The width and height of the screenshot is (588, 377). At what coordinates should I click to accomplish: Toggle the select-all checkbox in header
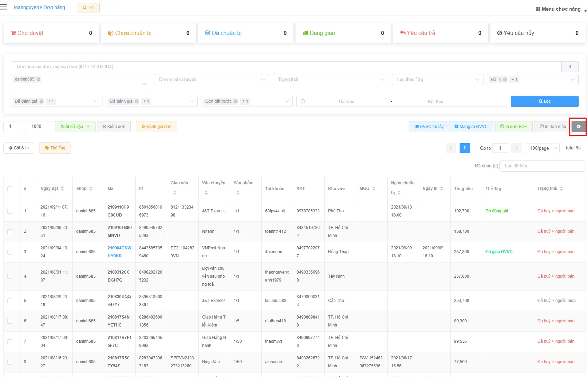point(10,189)
